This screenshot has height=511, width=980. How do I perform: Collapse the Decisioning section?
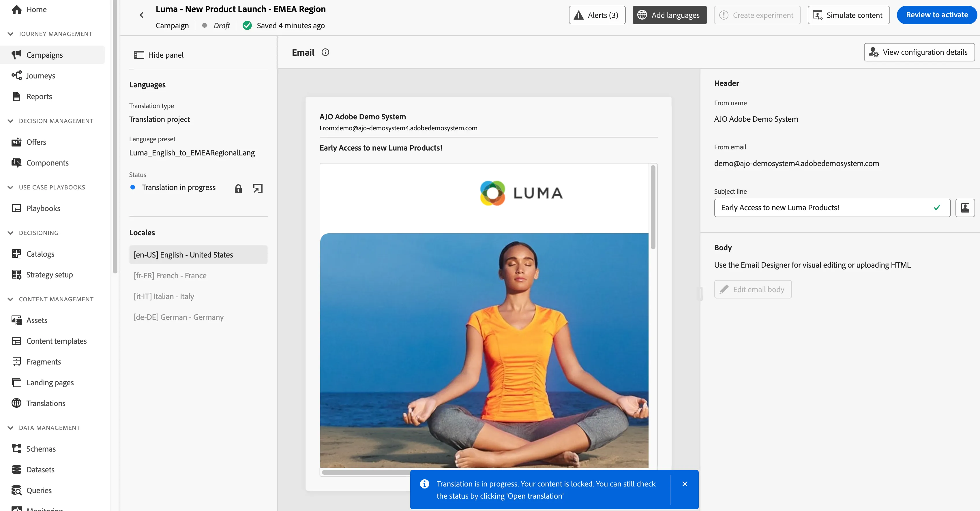click(x=10, y=233)
